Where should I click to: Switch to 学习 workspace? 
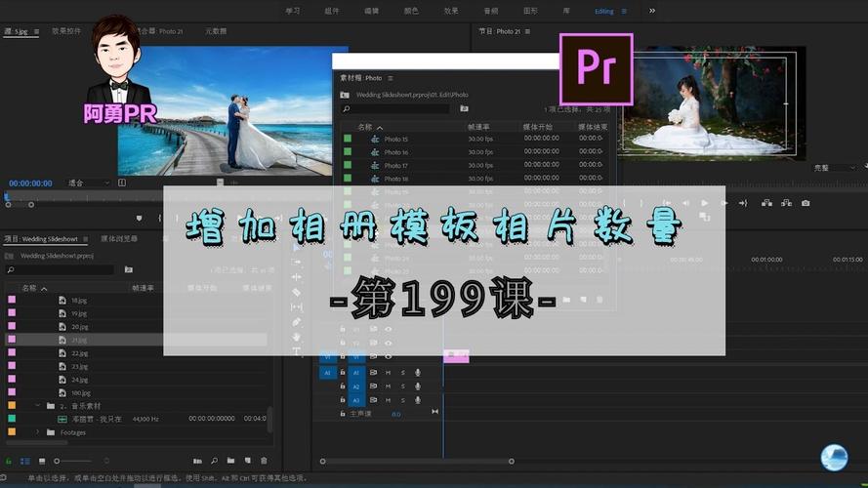(x=293, y=11)
